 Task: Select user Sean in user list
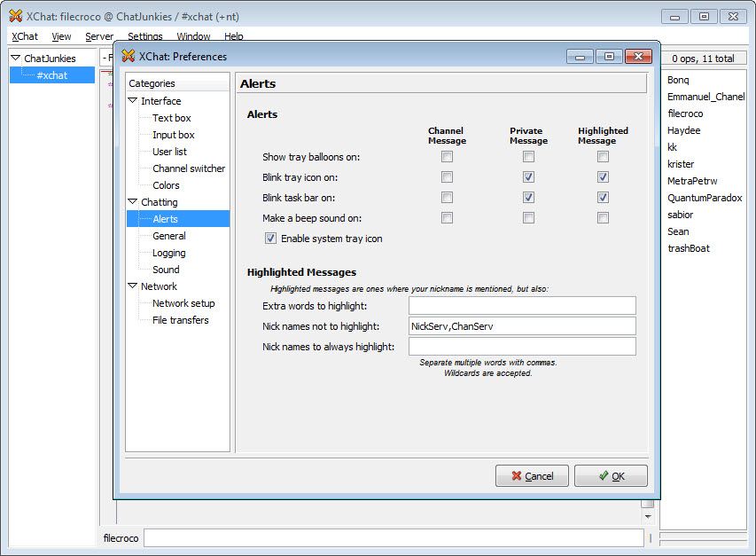678,232
